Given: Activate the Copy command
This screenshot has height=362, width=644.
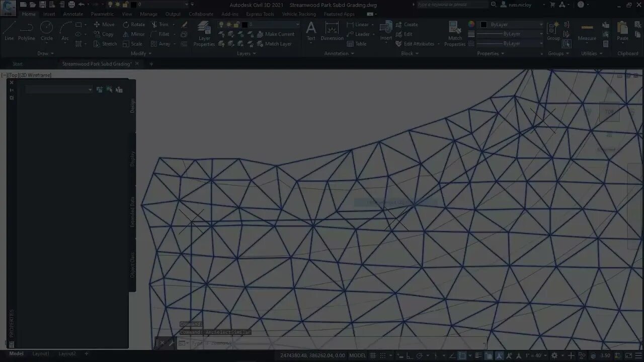Looking at the screenshot, I should pos(104,34).
